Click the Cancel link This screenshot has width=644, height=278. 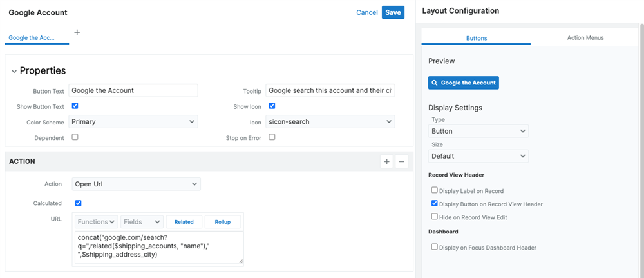(x=366, y=12)
